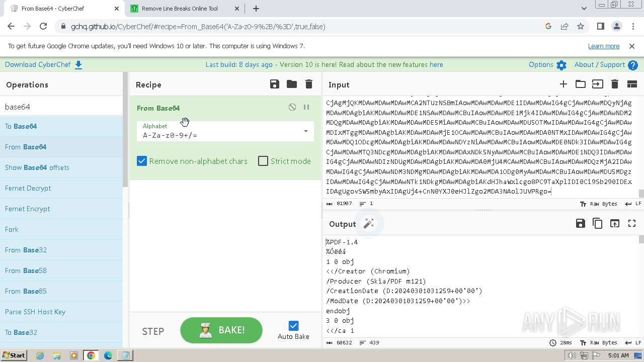The height and width of the screenshot is (362, 644).
Task: Disable the From Base64 operation
Action: (292, 107)
